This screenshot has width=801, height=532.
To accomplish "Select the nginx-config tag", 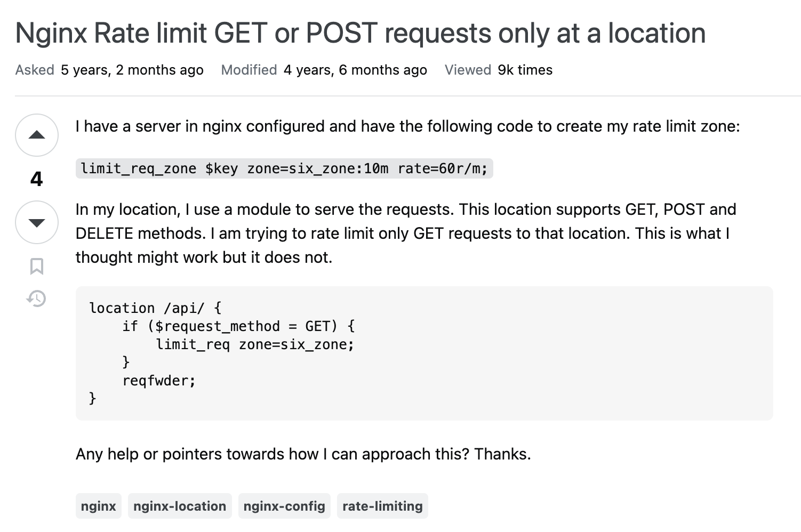I will coord(284,506).
